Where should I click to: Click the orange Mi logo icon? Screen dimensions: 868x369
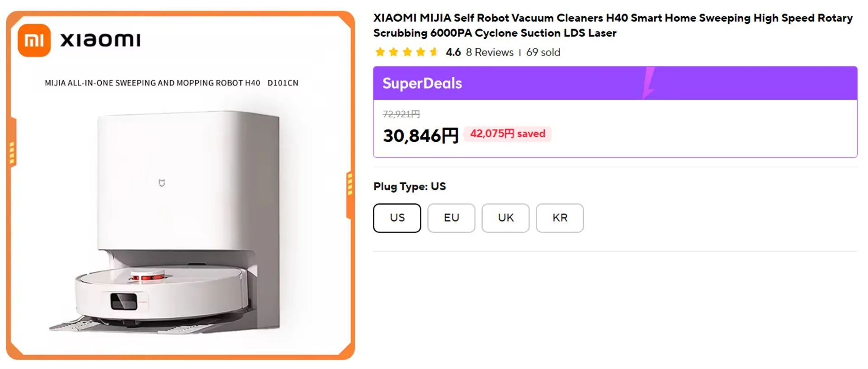tap(34, 41)
